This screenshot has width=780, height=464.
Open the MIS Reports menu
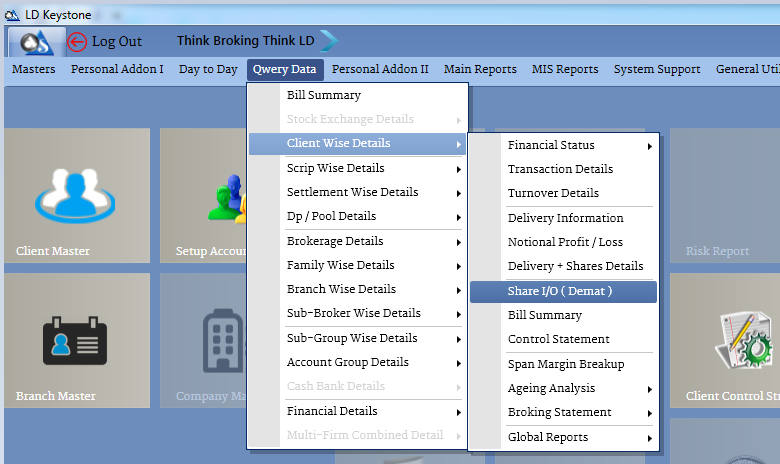point(565,69)
